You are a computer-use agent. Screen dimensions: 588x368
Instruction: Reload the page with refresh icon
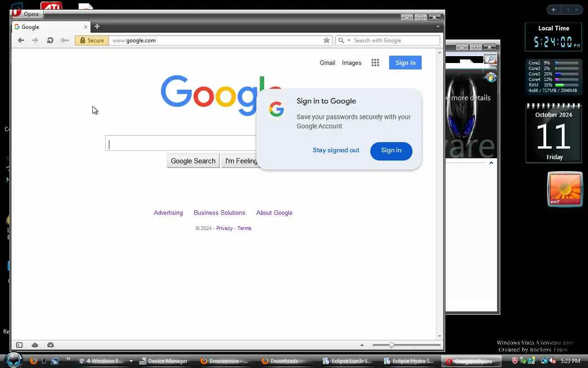[x=50, y=40]
